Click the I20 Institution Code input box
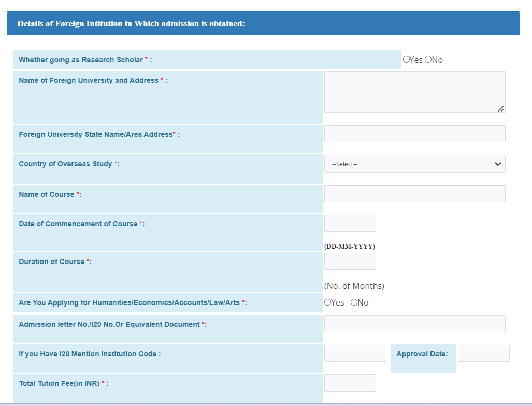 coord(355,353)
